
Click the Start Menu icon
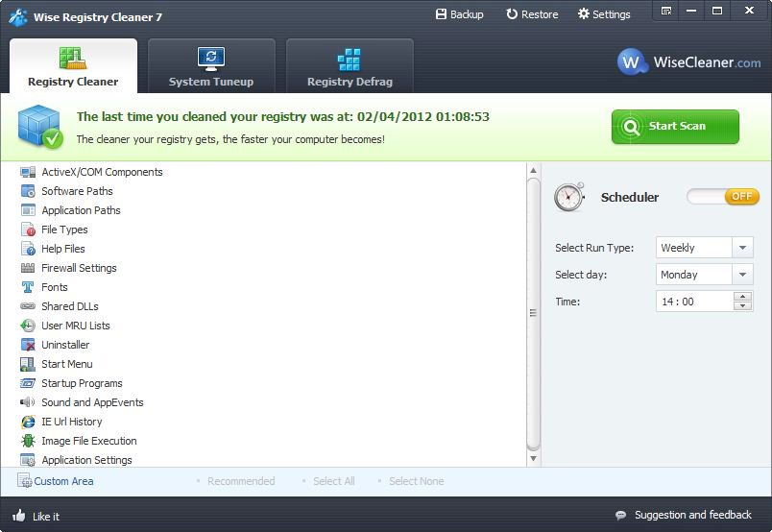coord(28,364)
